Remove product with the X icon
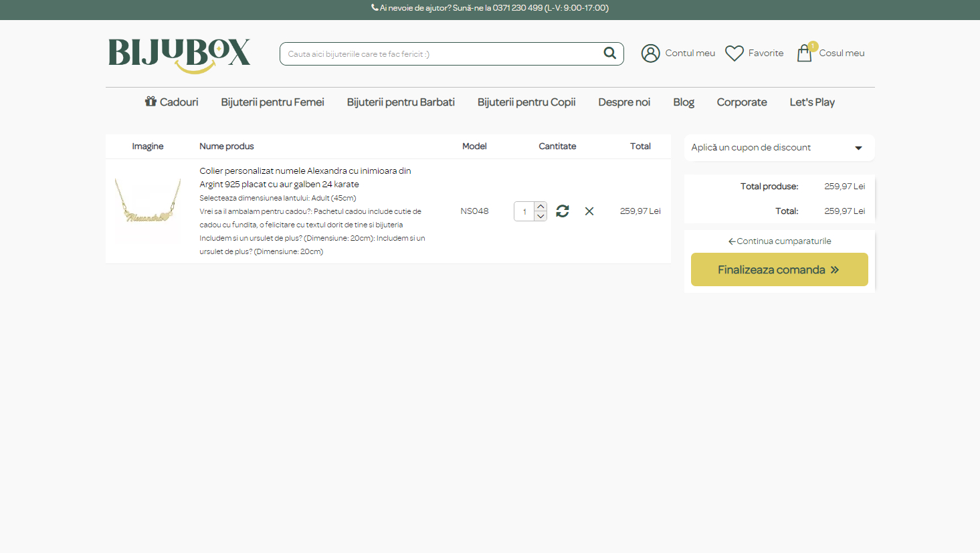Screen dimensions: 980x553 click(589, 211)
